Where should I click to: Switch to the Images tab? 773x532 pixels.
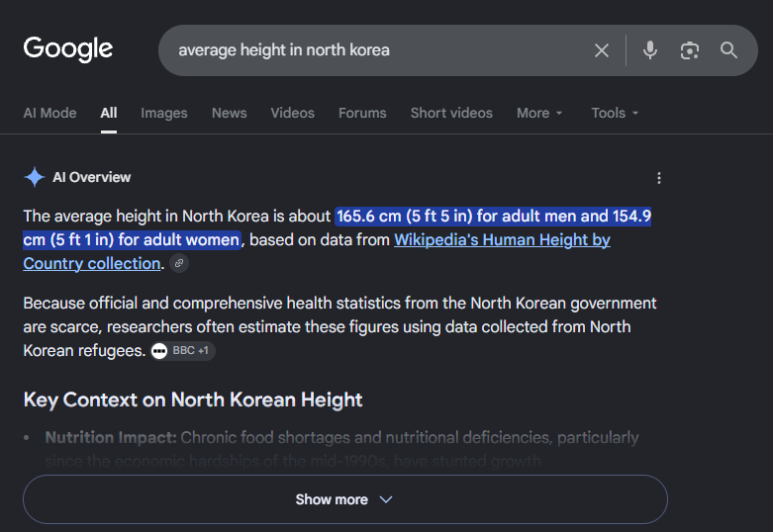(x=164, y=113)
